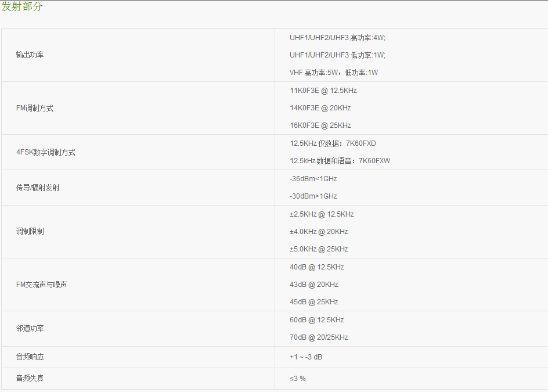The width and height of the screenshot is (548, 392).
Task: Click the 11K0F3E @ 12.5KHz entry
Action: point(323,91)
